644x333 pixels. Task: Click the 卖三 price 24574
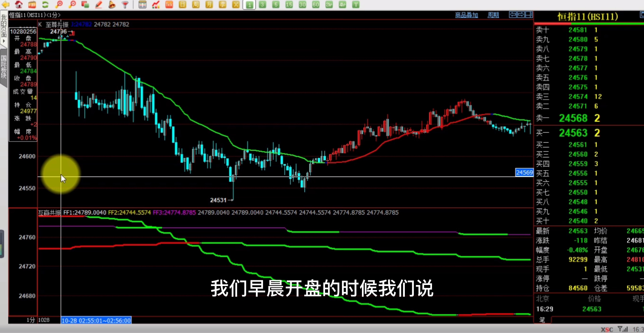coord(578,97)
